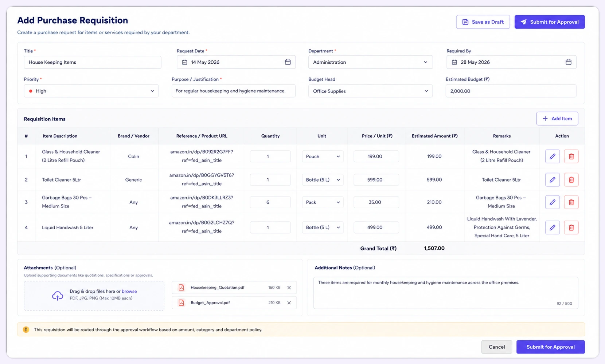The image size is (605, 364).
Task: Click the Grand Total value 1,507.00
Action: (434, 248)
